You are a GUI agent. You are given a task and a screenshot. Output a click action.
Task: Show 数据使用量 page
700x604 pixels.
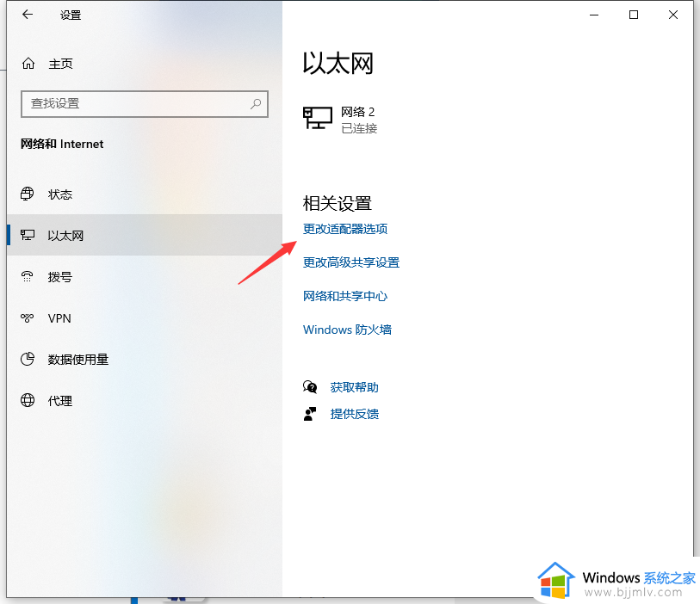click(145, 359)
